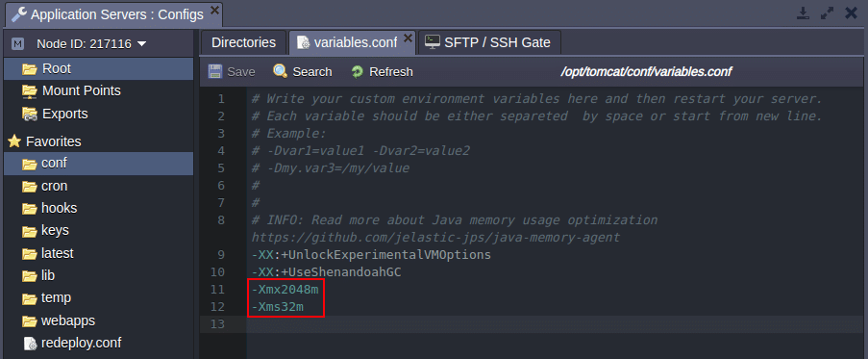The image size is (868, 359).
Task: Open the Node ID 217116 dropdown
Action: point(91,43)
